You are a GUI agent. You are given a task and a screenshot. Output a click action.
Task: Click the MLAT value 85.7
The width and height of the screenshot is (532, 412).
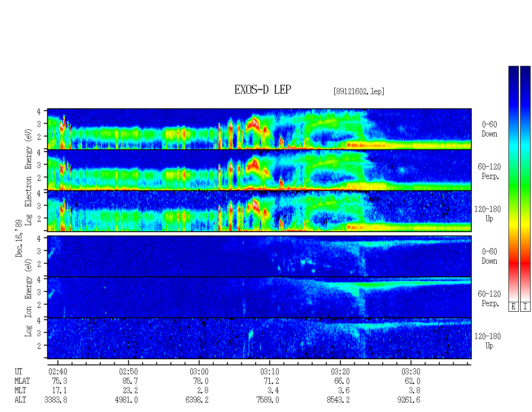click(x=130, y=381)
